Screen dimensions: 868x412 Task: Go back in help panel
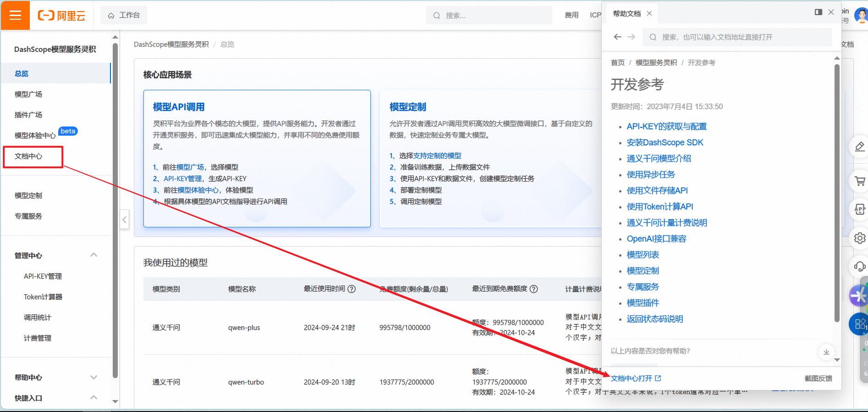[x=618, y=37]
